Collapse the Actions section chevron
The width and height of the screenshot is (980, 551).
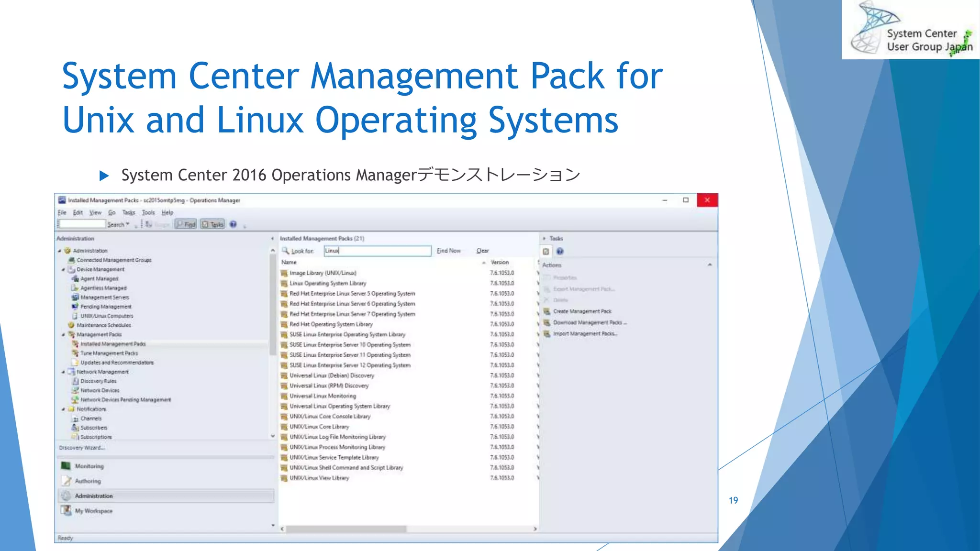(710, 264)
